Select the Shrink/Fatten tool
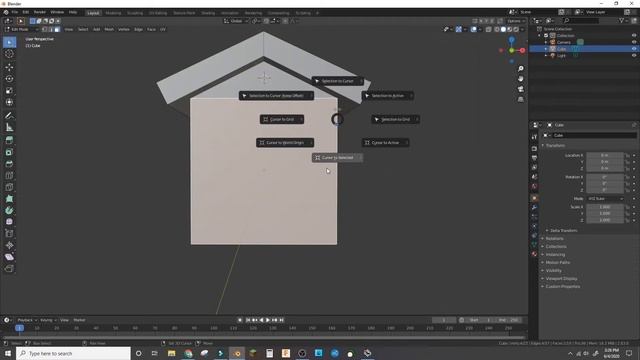 click(9, 245)
